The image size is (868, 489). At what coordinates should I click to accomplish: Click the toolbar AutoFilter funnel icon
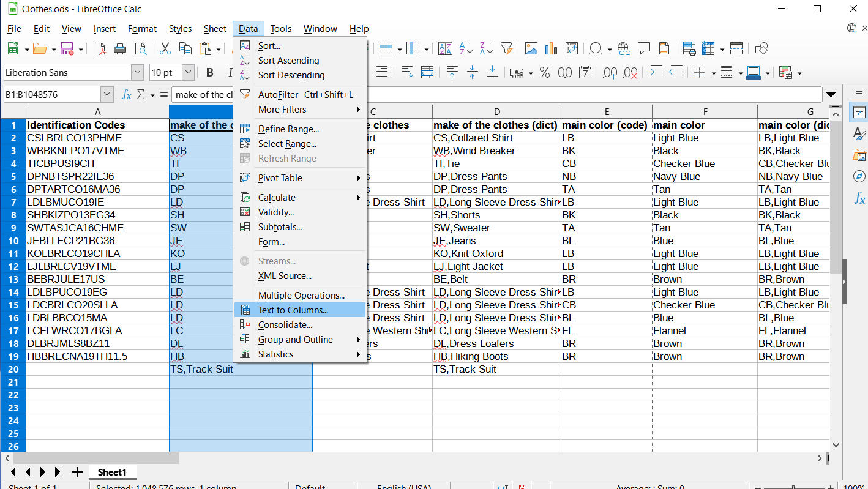click(x=506, y=49)
